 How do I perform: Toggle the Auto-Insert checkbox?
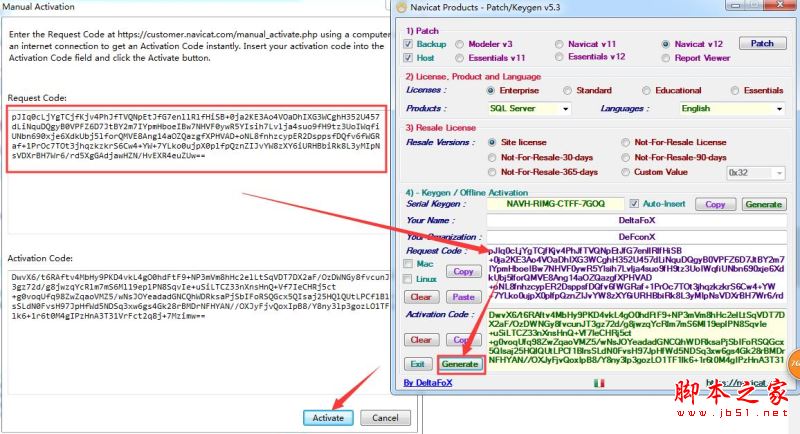[634, 203]
